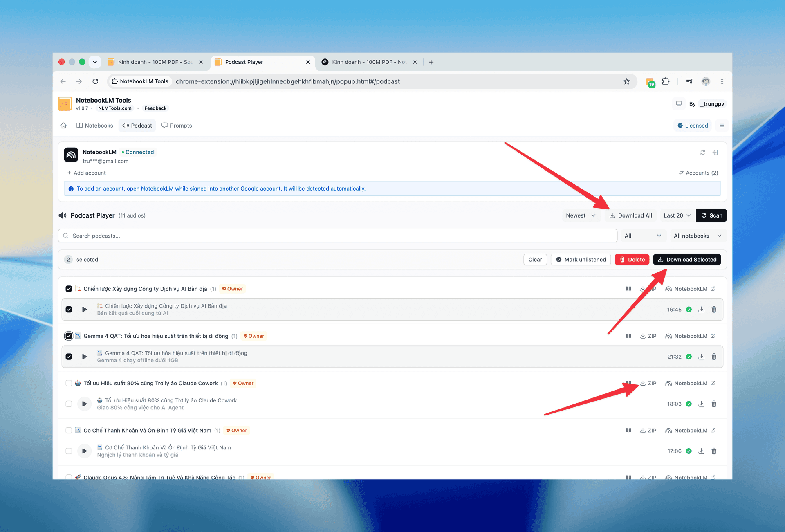Switch to the Notebooks tab
The height and width of the screenshot is (532, 785).
tap(95, 126)
